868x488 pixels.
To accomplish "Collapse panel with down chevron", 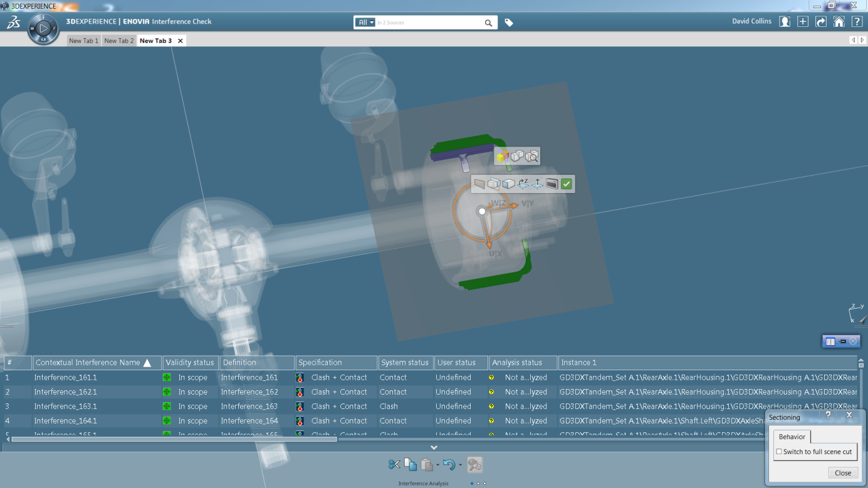I will click(434, 447).
